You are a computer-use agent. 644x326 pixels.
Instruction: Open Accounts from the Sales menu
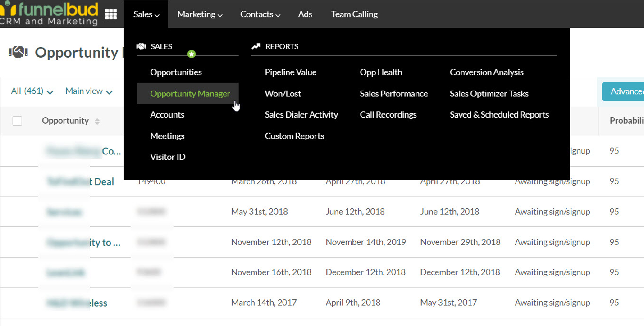(x=167, y=114)
